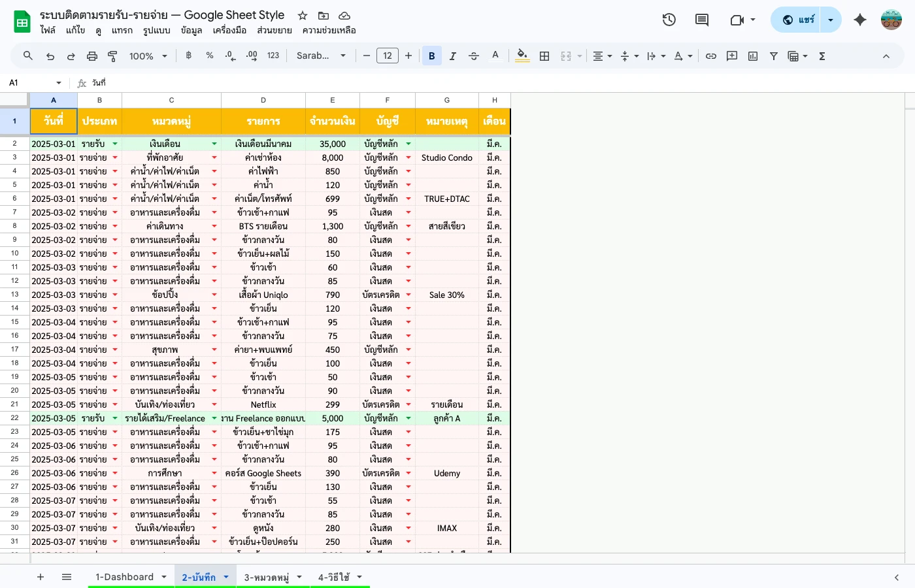Open version history clock icon
The image size is (915, 588).
tap(669, 20)
